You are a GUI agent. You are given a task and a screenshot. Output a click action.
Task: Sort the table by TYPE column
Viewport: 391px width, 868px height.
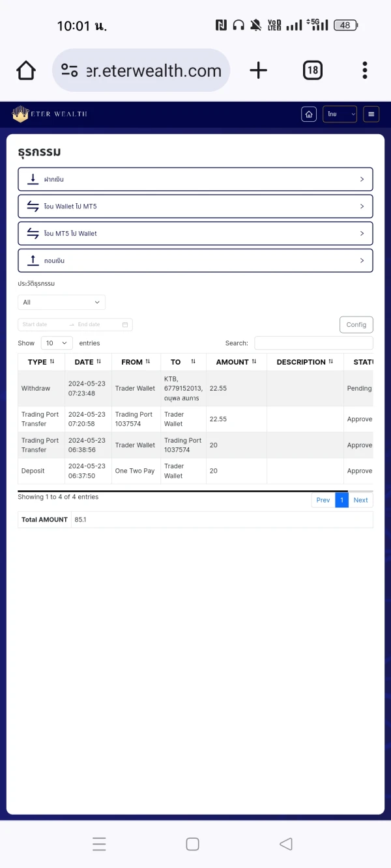click(x=41, y=362)
